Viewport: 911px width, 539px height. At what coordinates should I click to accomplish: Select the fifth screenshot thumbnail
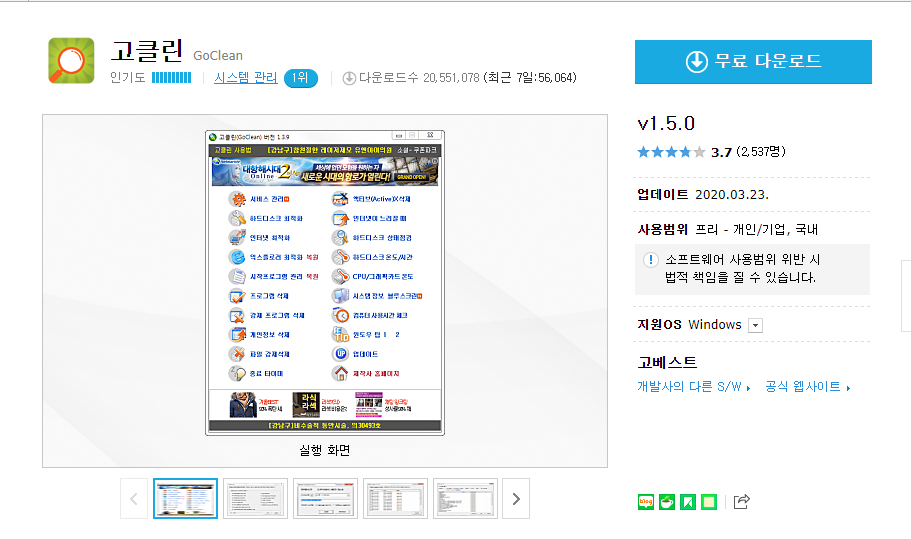465,499
